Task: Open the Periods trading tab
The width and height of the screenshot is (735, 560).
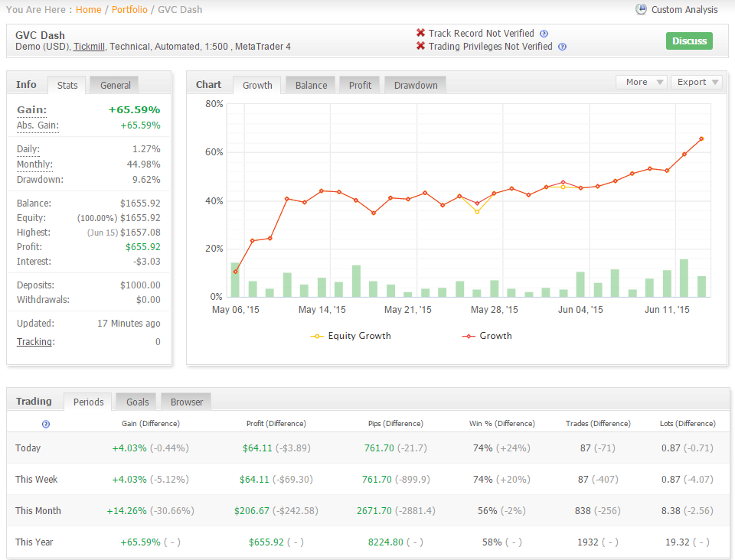Action: point(88,402)
